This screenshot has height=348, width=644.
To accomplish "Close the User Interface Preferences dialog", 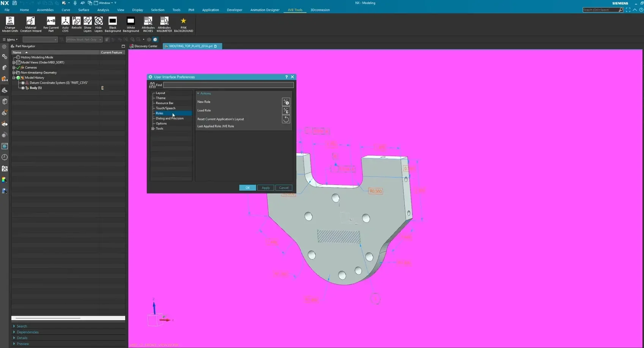I will coord(292,77).
